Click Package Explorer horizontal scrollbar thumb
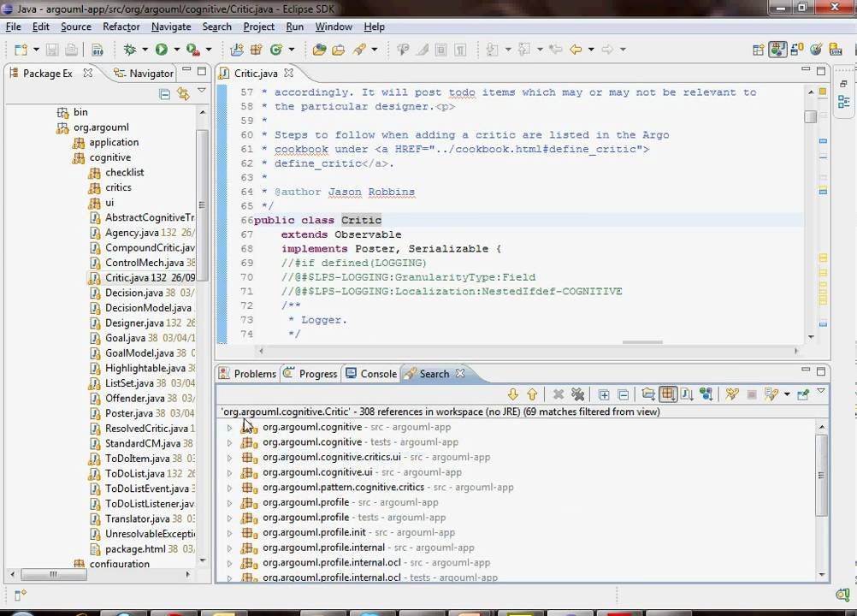Viewport: 857px width, 616px height. [53, 574]
